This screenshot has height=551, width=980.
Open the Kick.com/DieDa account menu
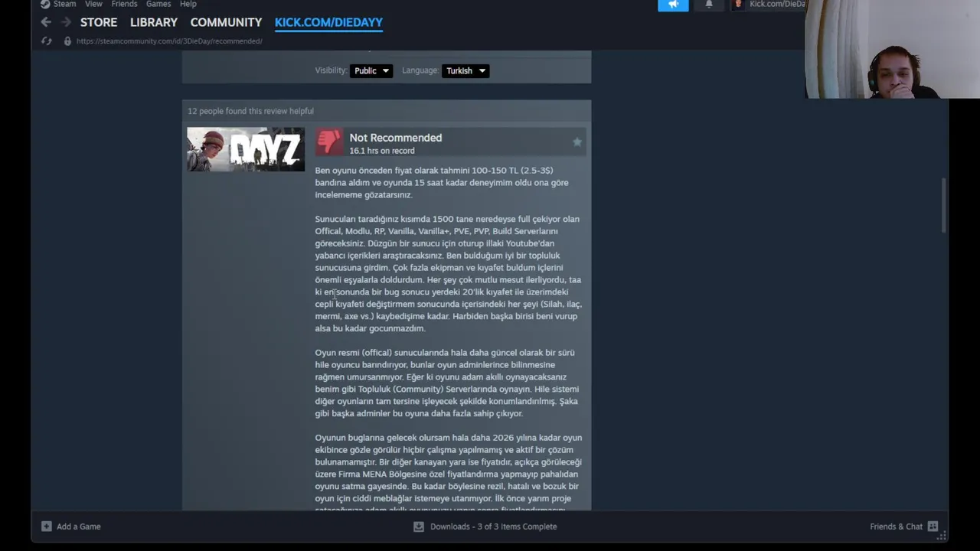(x=777, y=4)
